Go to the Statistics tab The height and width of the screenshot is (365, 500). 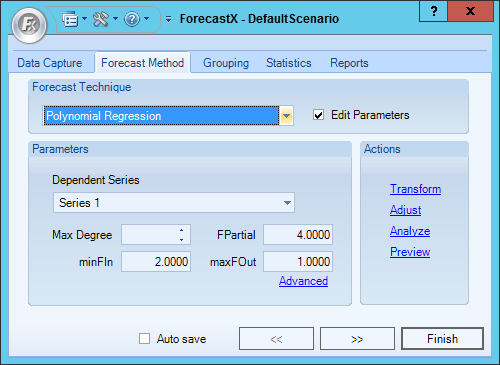coord(289,63)
